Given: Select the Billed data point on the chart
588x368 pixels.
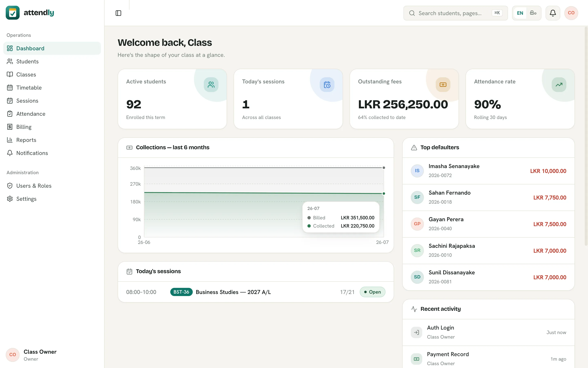Looking at the screenshot, I should click(x=384, y=168).
